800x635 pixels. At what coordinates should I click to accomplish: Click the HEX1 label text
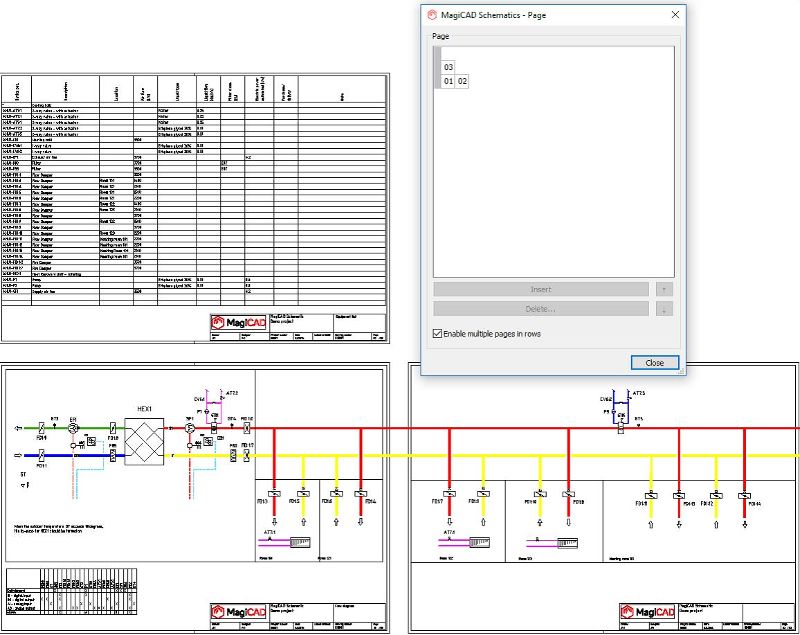144,409
